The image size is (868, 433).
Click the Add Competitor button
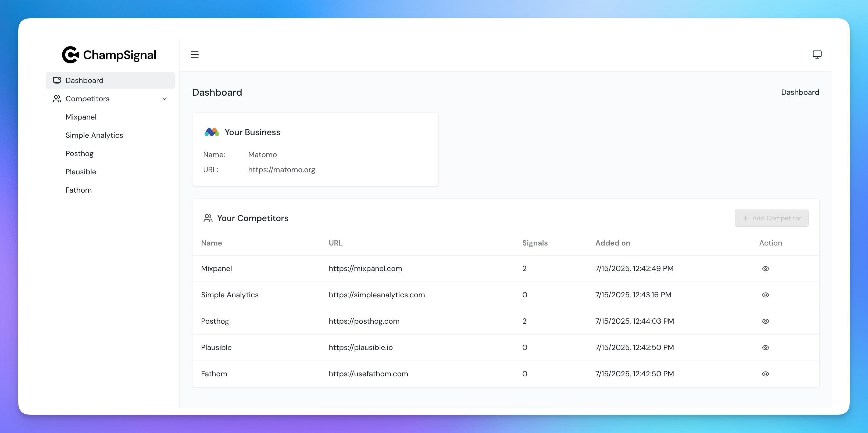(771, 218)
